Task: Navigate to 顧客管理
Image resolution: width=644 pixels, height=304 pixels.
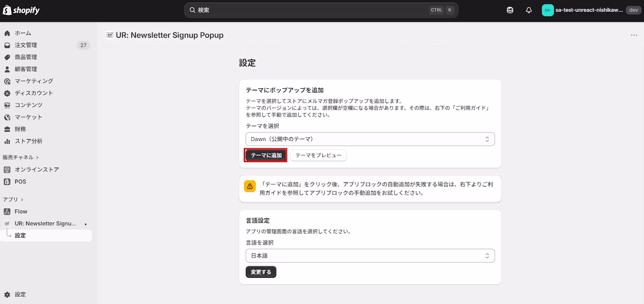Action: tap(28, 69)
